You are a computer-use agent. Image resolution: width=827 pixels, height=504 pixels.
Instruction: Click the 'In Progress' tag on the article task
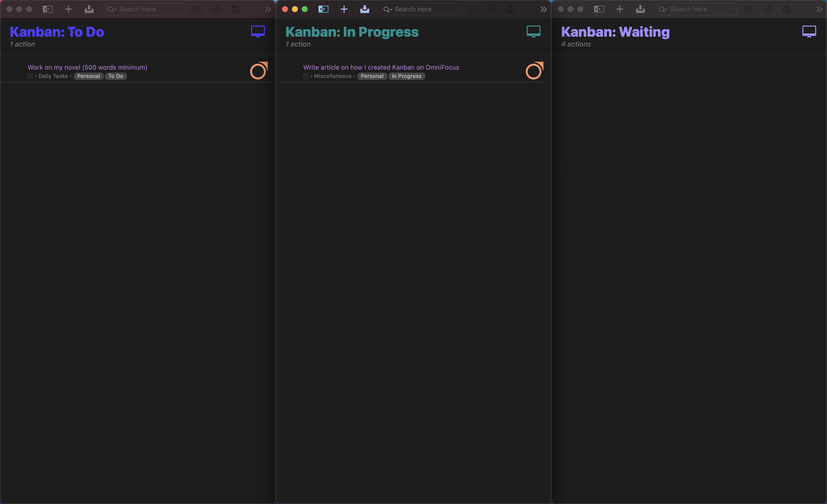(406, 76)
